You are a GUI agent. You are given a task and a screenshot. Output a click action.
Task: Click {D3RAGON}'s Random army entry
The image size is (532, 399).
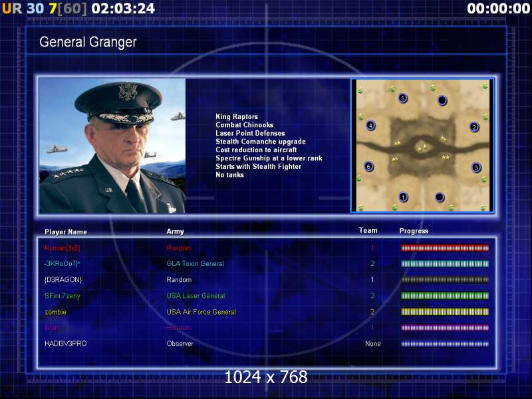[179, 279]
